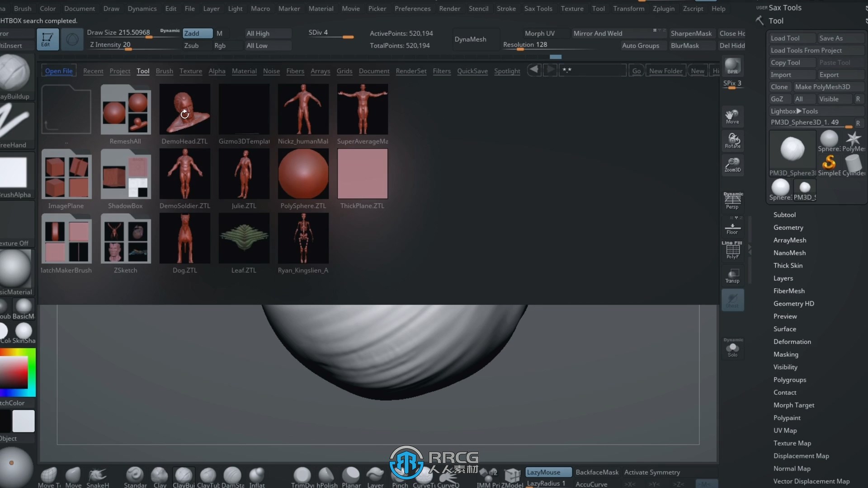Expand the Deformation section panel
Screen dimensions: 868x488
tap(792, 342)
